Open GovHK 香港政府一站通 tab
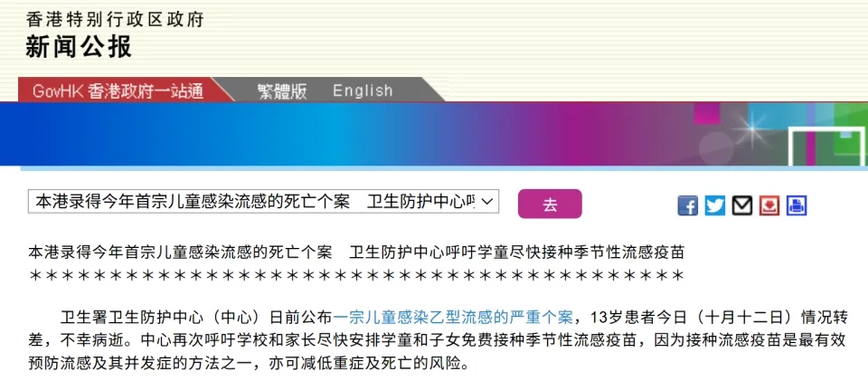 [118, 90]
